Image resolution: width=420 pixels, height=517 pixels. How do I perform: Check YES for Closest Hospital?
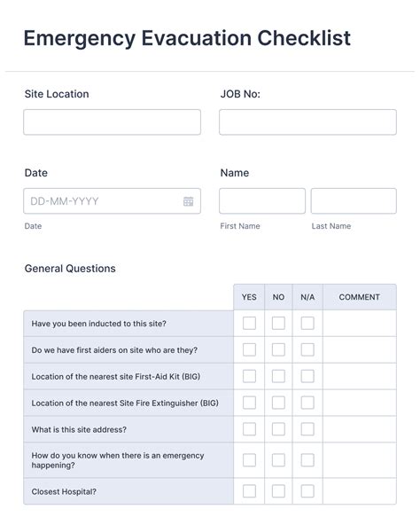[249, 491]
